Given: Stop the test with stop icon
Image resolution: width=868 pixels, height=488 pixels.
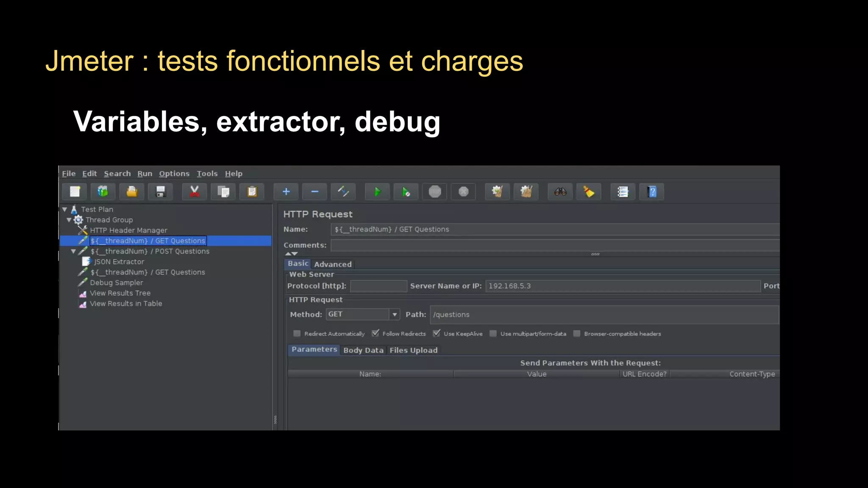Looking at the screenshot, I should point(435,192).
